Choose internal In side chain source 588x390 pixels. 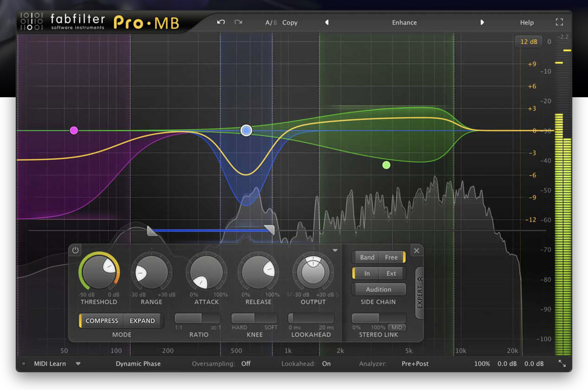(x=367, y=274)
